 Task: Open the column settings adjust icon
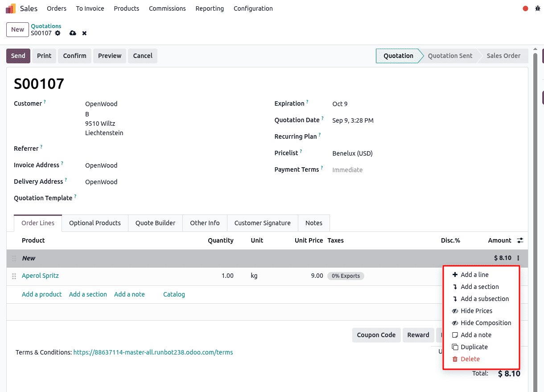pos(520,240)
